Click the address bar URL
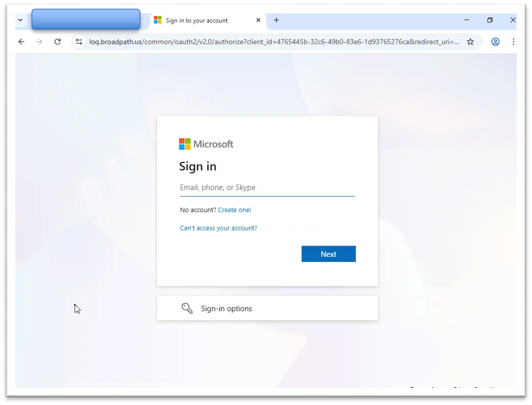This screenshot has width=532, height=405. [274, 42]
